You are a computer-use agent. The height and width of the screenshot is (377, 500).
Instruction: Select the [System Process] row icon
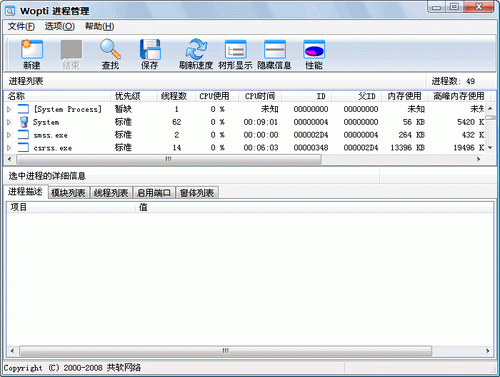23,109
